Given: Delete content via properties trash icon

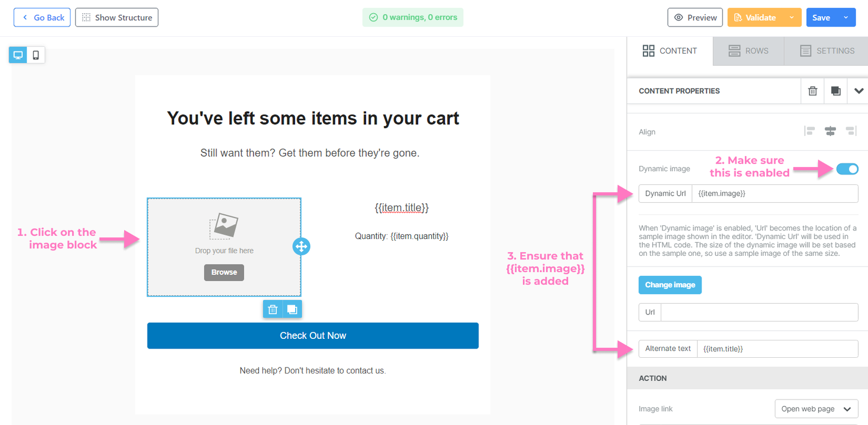Looking at the screenshot, I should pos(812,91).
